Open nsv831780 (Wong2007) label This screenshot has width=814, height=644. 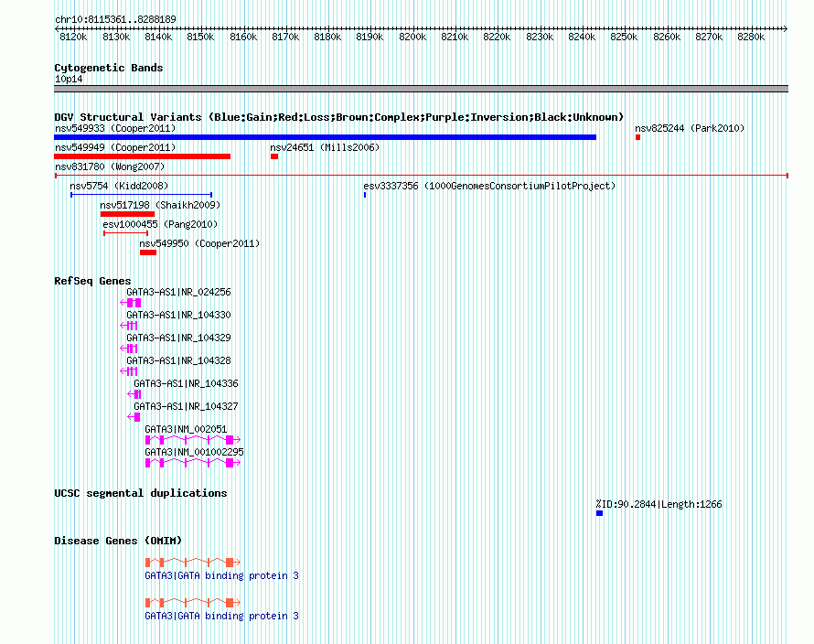(x=110, y=166)
